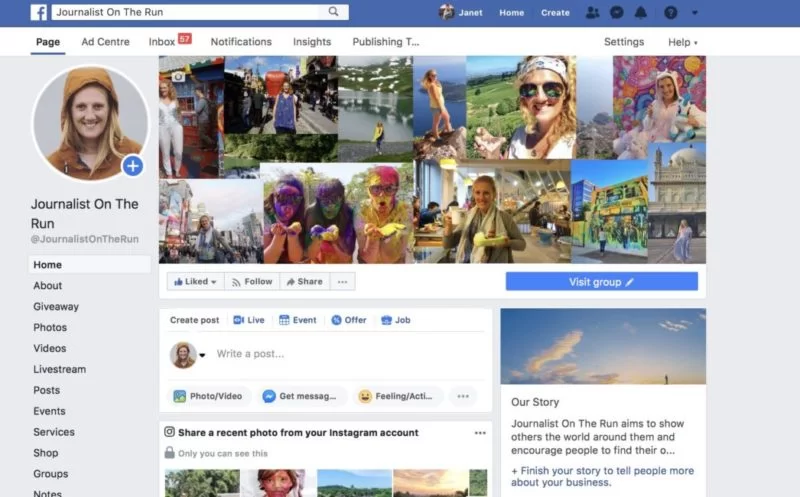
Task: Open friend requests icon in top bar
Action: coord(592,13)
